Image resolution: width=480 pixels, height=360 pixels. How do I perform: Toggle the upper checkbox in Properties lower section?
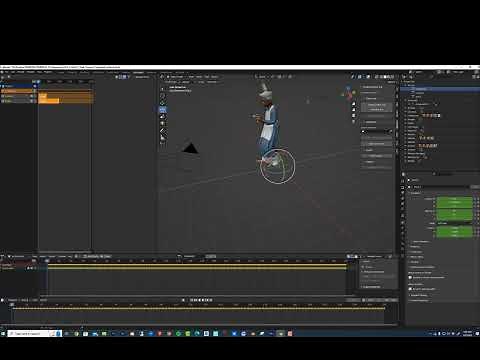(x=411, y=277)
